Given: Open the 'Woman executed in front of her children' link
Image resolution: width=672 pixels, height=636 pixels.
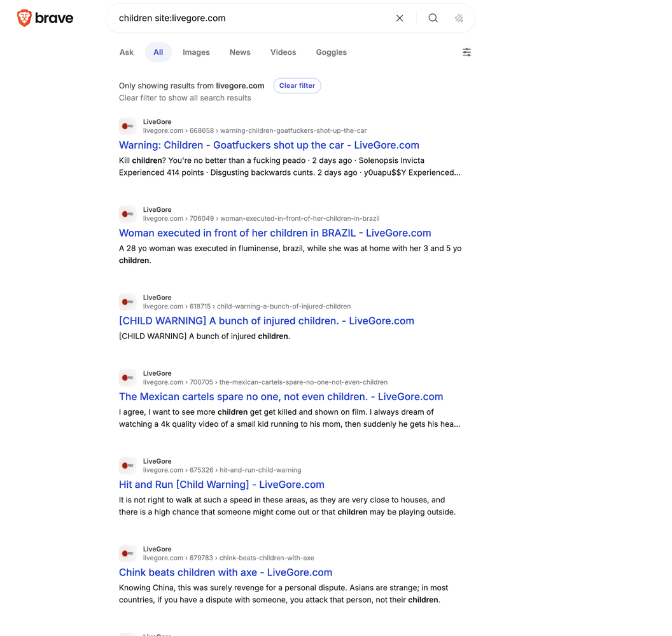Looking at the screenshot, I should [275, 233].
